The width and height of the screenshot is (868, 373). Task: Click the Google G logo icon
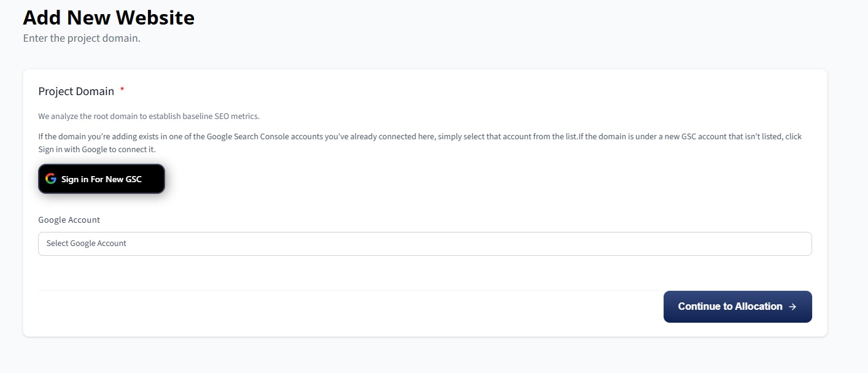click(51, 179)
